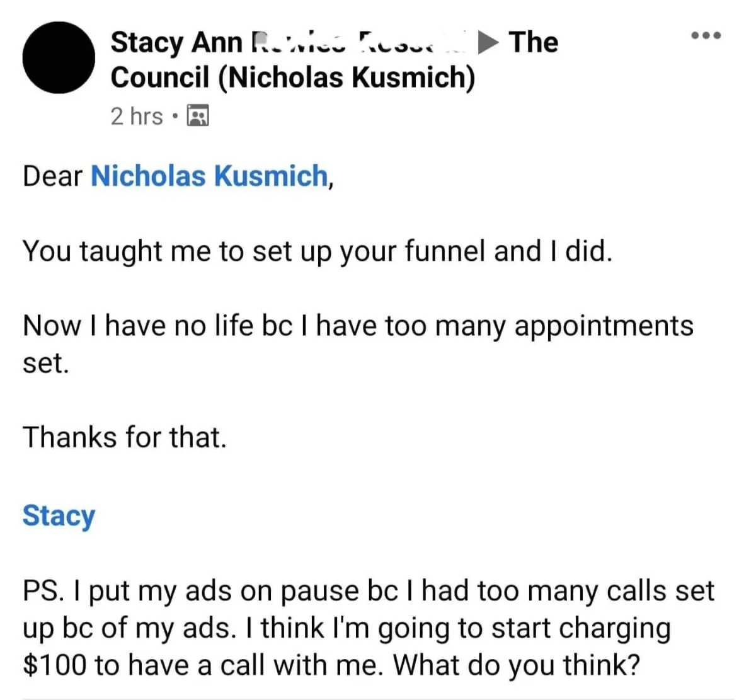Click the word 'appointments' in the post
The height and width of the screenshot is (700, 756).
point(604,326)
